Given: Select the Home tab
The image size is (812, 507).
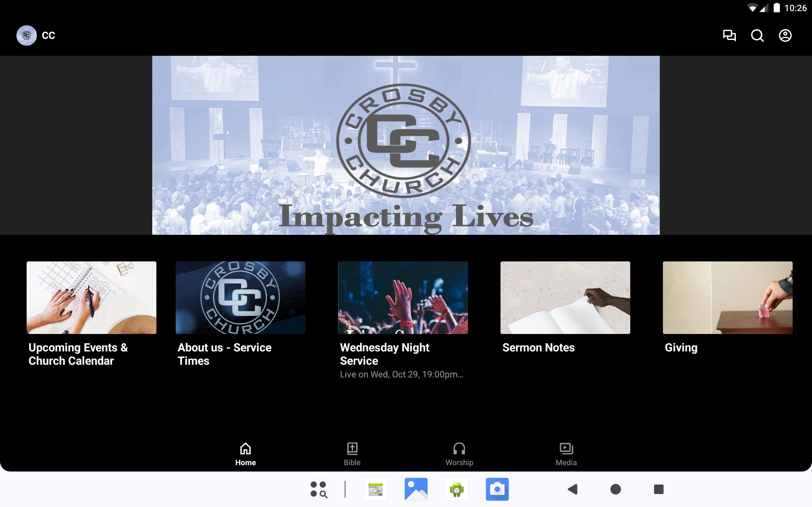Looking at the screenshot, I should (x=245, y=454).
